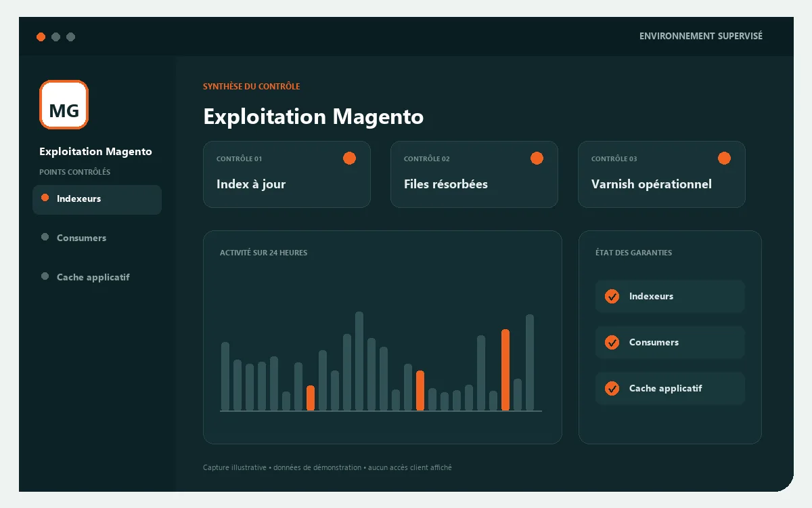Click the Synthèse du contrôle label
Screen dimensions: 812x508
252,87
